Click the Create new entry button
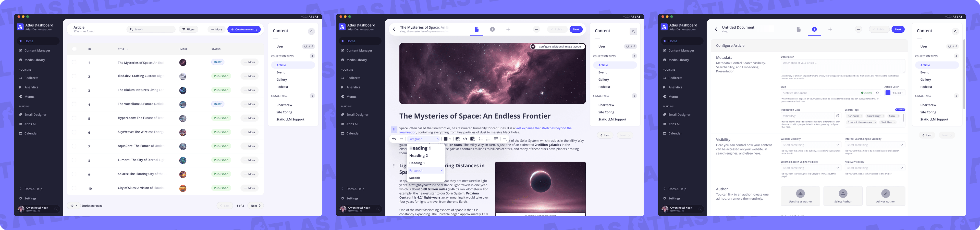The image size is (980, 230). [x=244, y=29]
